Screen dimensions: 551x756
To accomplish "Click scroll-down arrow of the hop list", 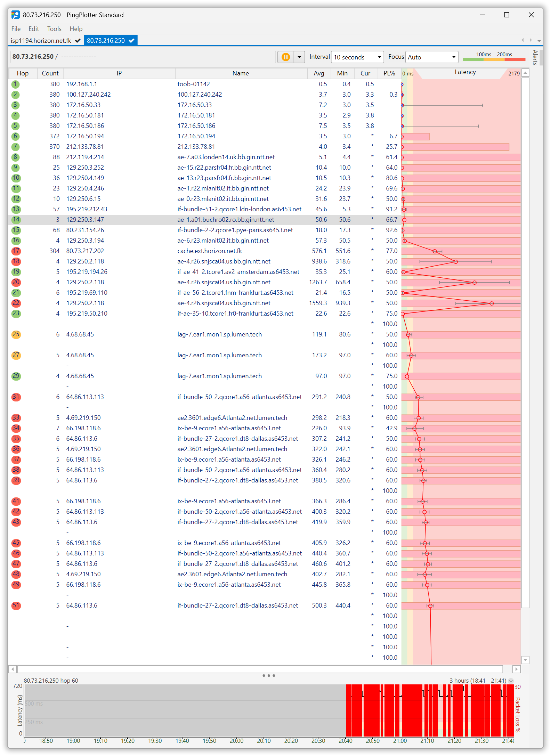I will [525, 660].
